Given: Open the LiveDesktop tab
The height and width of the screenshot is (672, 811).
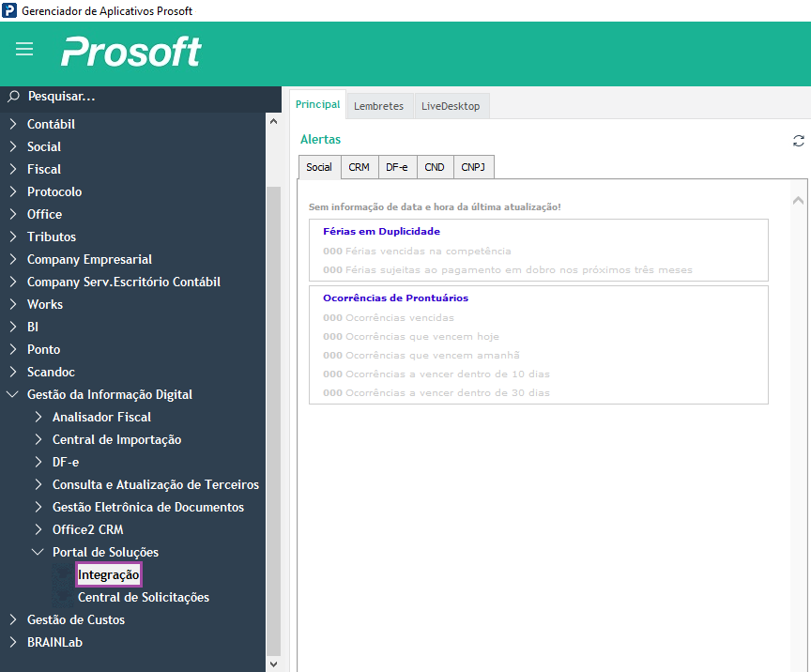Looking at the screenshot, I should click(x=451, y=106).
